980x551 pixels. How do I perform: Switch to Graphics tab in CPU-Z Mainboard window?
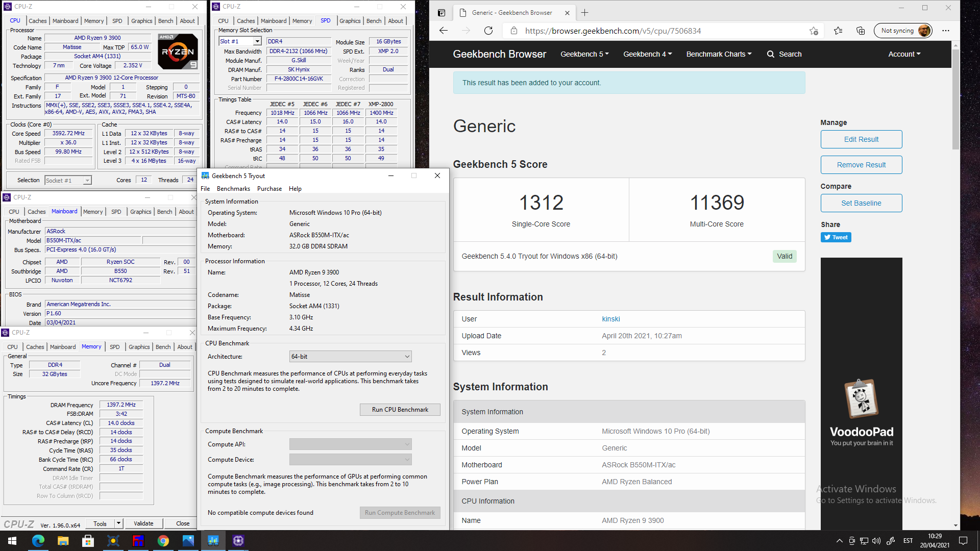coord(140,212)
